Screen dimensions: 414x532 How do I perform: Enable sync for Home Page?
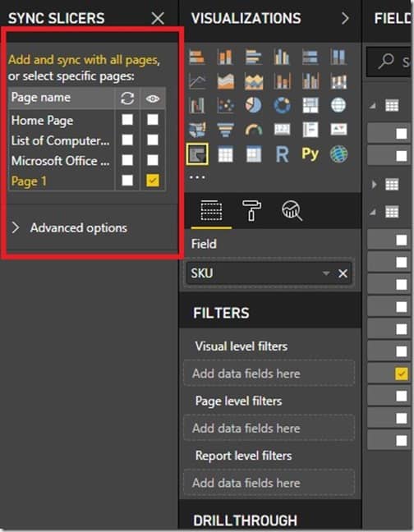coord(127,119)
